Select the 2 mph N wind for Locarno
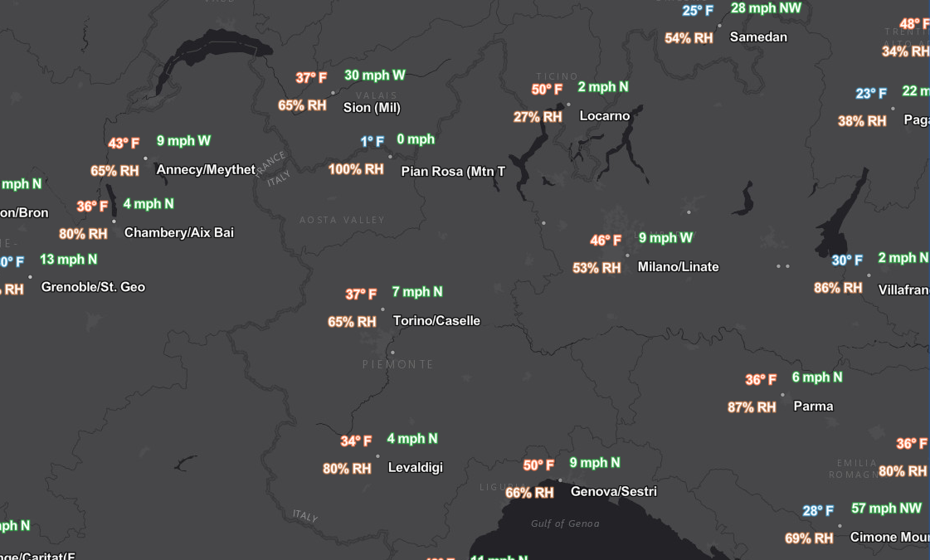The width and height of the screenshot is (930, 560). click(x=603, y=87)
